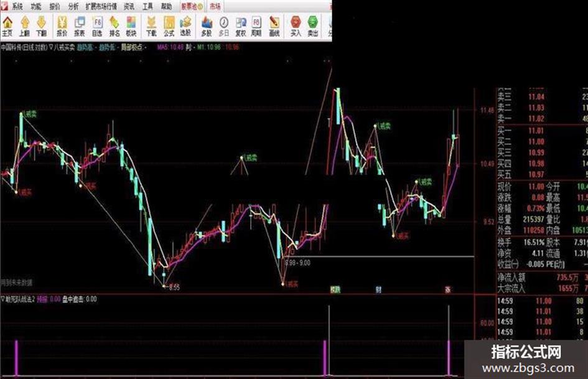588x379 pixels.
Task: Open the 扩展市场行情 menu
Action: (x=101, y=6)
